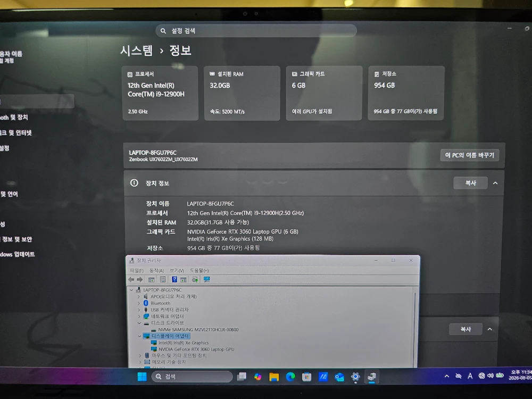
Task: Click the Forward arrow in Device Manager toolbar
Action: tap(140, 280)
